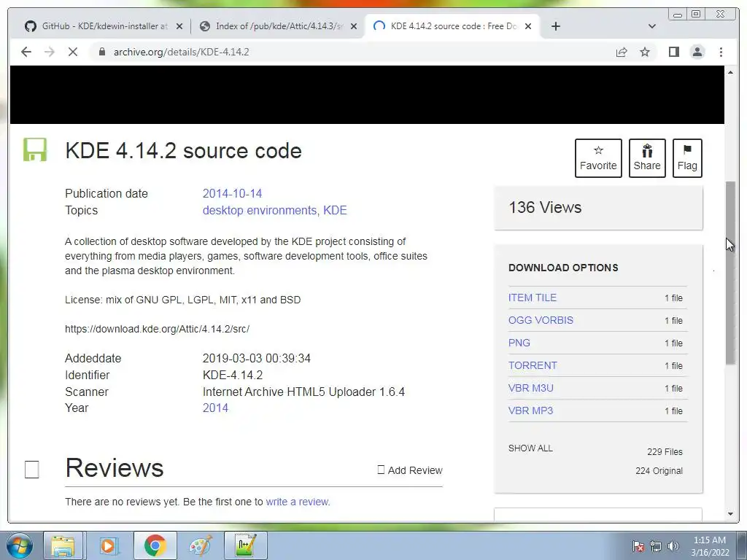This screenshot has width=747, height=560.
Task: Go back to the previous page
Action: [x=26, y=52]
